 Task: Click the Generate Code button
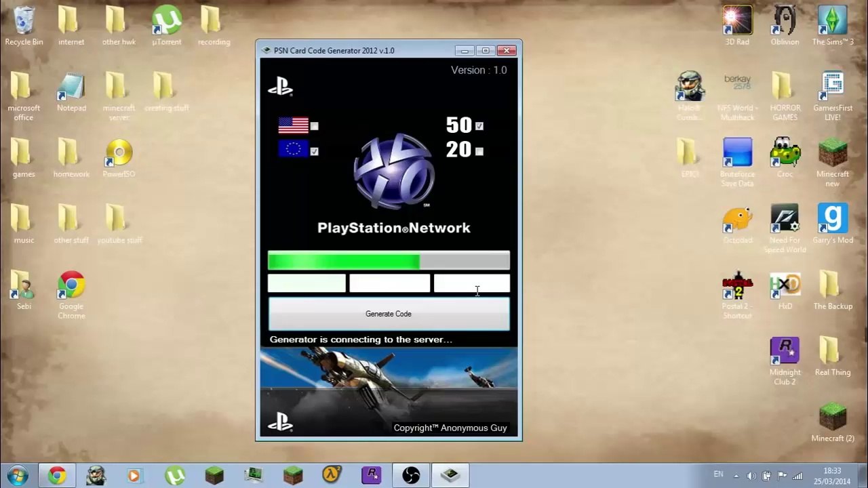(389, 314)
